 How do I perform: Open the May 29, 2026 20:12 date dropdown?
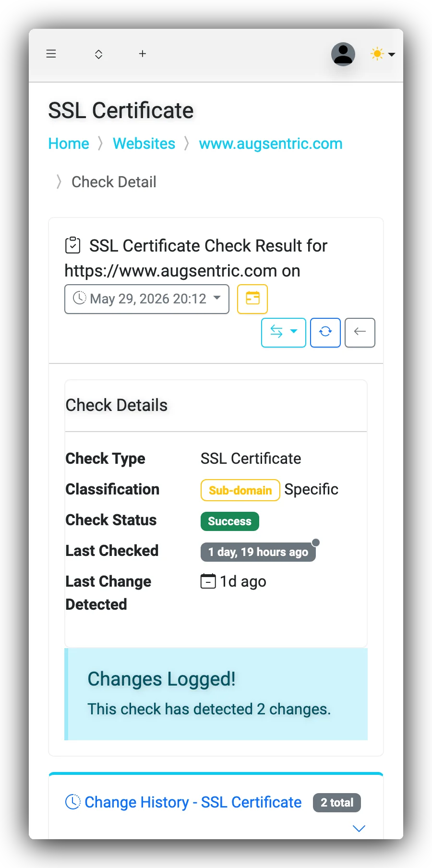tap(147, 299)
